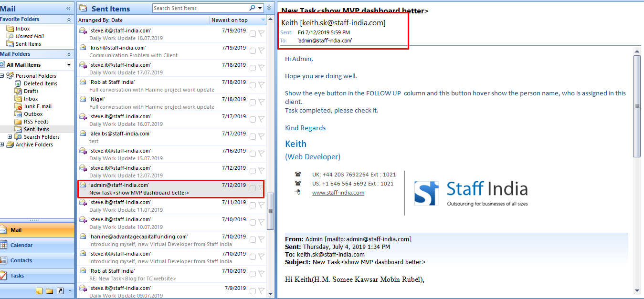Tick the category box on alex.bs@staff-india.com message
This screenshot has width=644, height=299.
pos(253,136)
